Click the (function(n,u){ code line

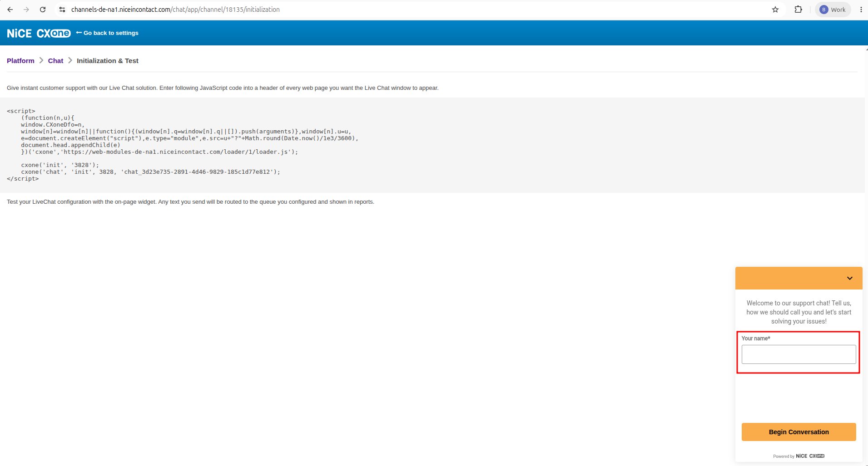pyautogui.click(x=48, y=118)
